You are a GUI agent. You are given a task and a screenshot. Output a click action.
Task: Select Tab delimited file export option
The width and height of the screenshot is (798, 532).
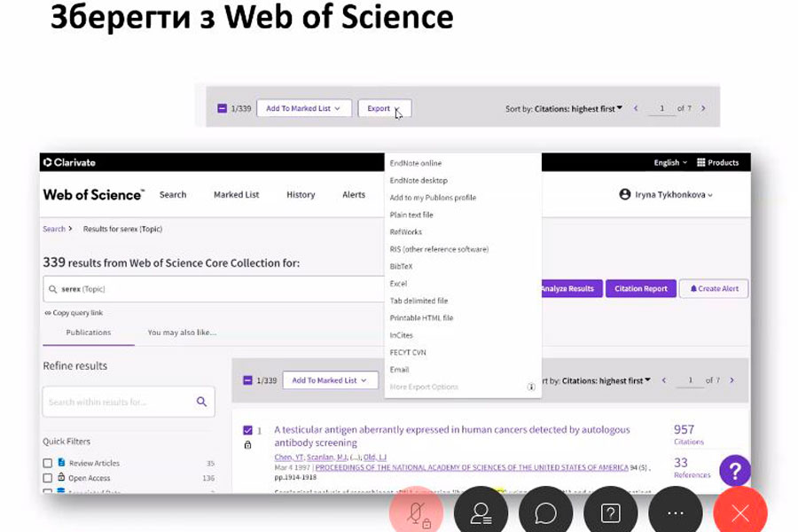[x=419, y=301]
